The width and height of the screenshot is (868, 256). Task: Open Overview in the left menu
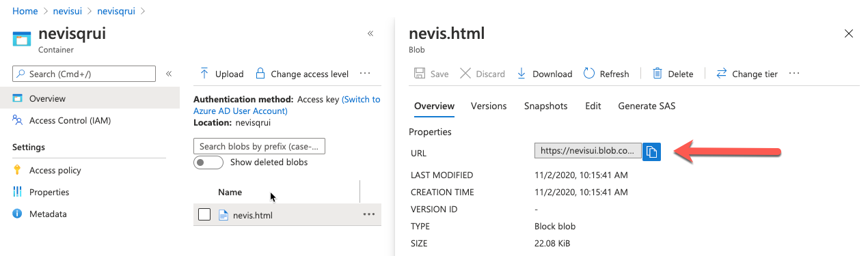click(90, 98)
